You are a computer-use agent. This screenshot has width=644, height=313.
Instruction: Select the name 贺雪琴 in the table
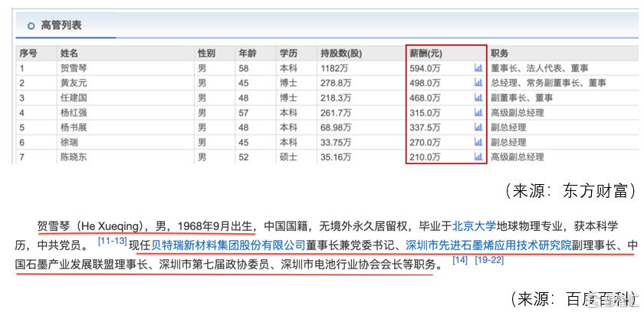(74, 68)
